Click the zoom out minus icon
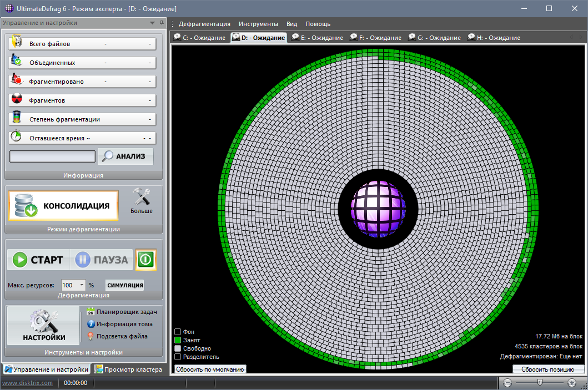This screenshot has width=588, height=390. click(x=507, y=383)
